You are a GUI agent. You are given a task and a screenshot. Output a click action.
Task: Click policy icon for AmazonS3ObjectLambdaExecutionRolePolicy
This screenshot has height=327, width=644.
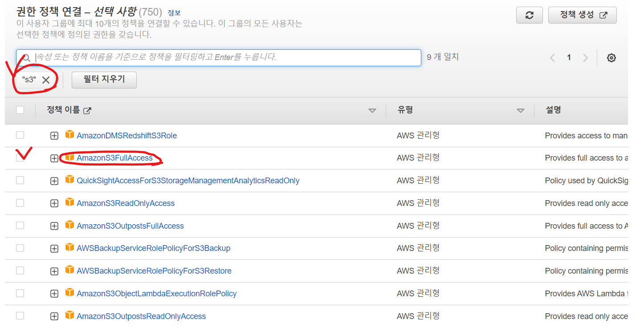click(69, 293)
